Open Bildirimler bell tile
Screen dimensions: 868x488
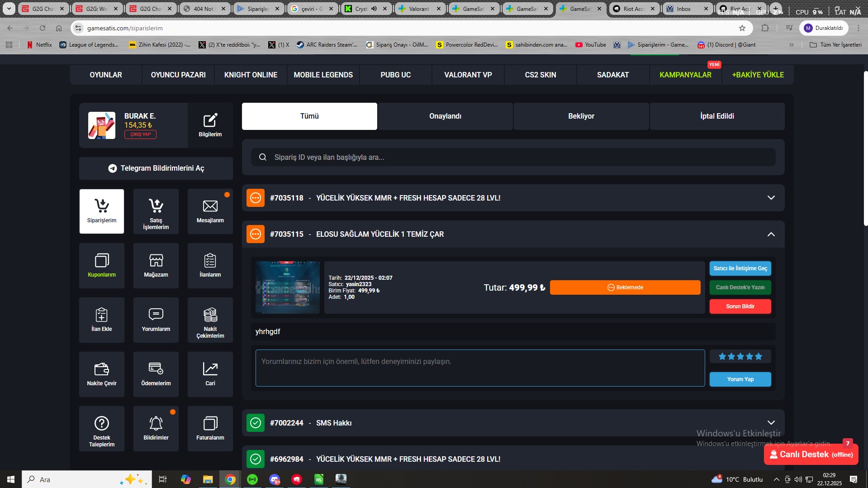pyautogui.click(x=156, y=429)
